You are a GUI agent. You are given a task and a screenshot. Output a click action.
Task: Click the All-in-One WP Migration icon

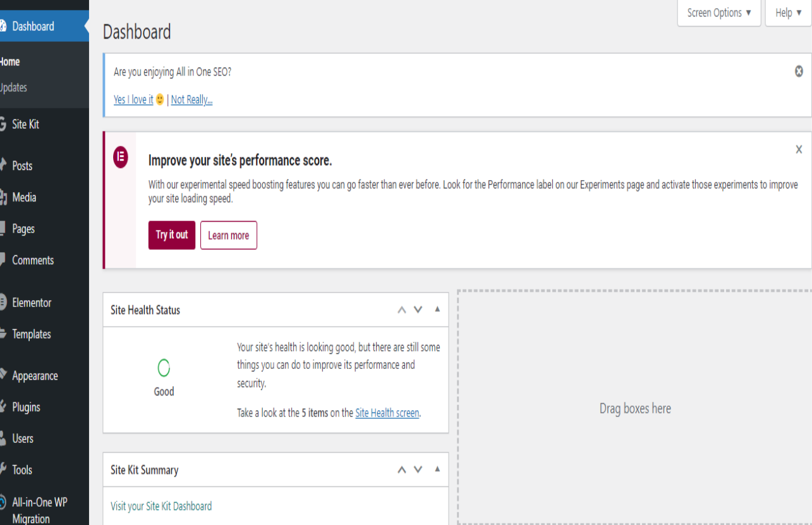(x=2, y=504)
